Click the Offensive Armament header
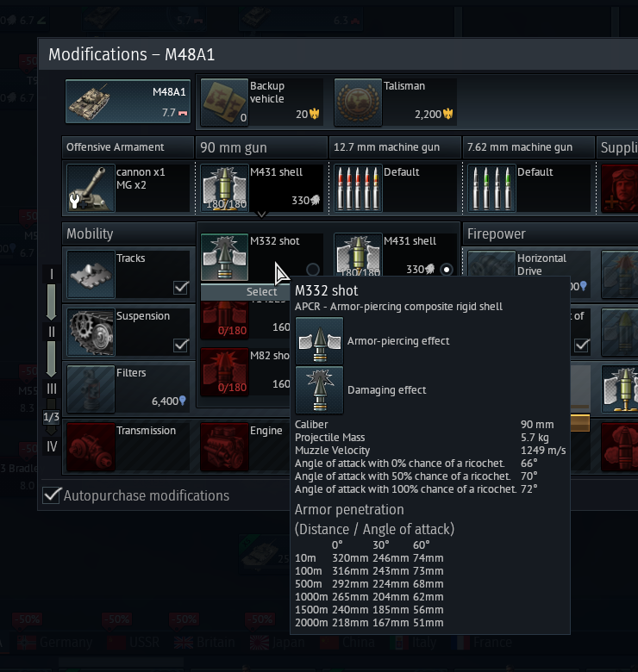The height and width of the screenshot is (672, 638). (x=128, y=147)
